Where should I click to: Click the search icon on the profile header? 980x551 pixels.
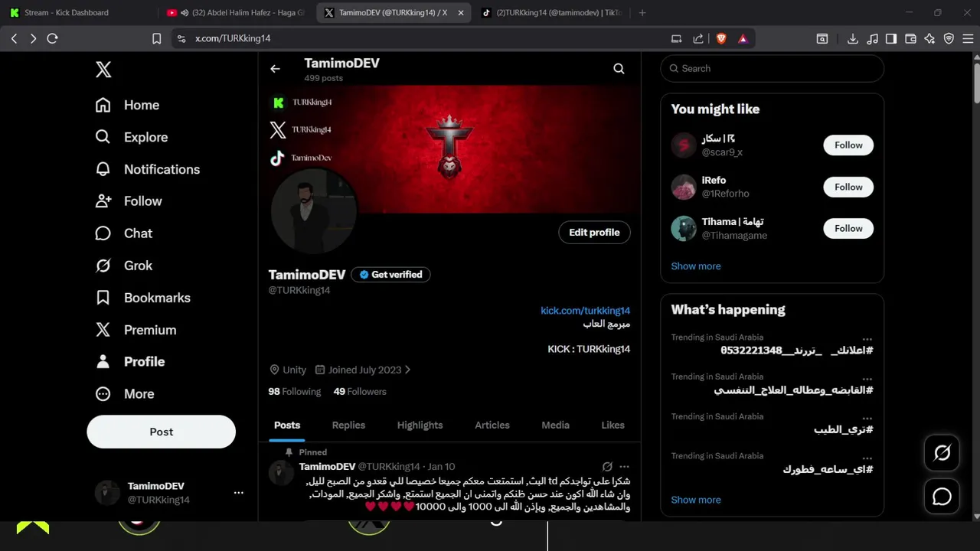pyautogui.click(x=619, y=69)
